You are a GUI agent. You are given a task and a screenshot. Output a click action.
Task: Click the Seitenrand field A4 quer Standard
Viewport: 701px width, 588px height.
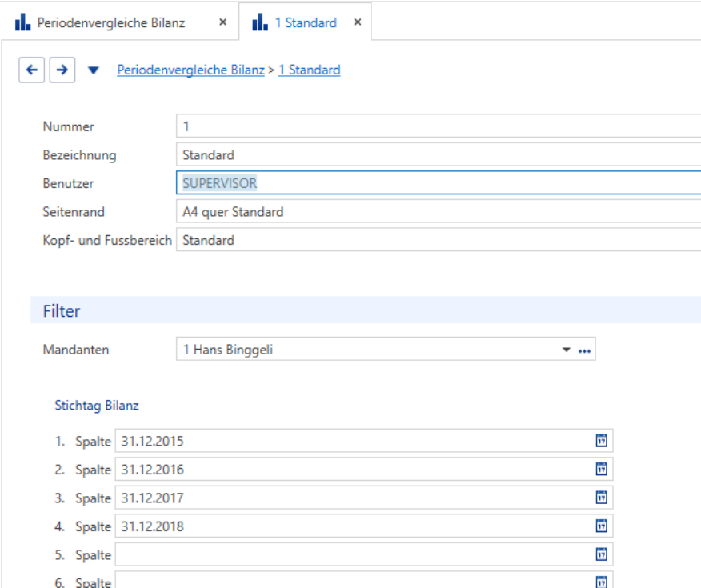(x=439, y=211)
